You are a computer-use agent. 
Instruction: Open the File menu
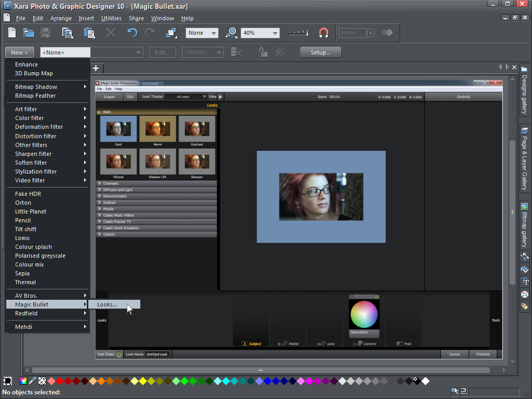click(x=21, y=18)
